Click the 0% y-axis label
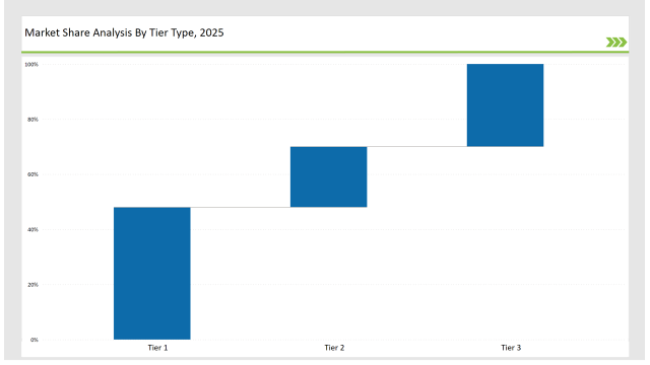Viewport: 650px width, 365px height. pyautogui.click(x=34, y=340)
